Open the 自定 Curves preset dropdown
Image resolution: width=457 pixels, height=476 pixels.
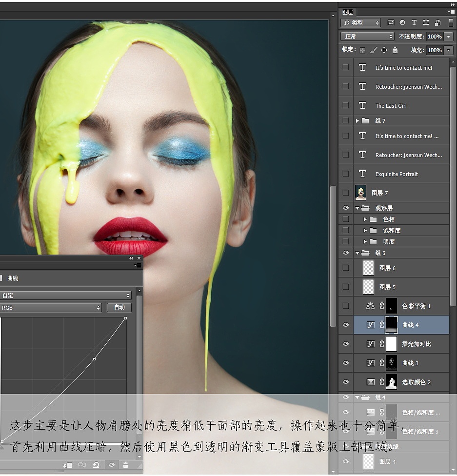coord(65,296)
